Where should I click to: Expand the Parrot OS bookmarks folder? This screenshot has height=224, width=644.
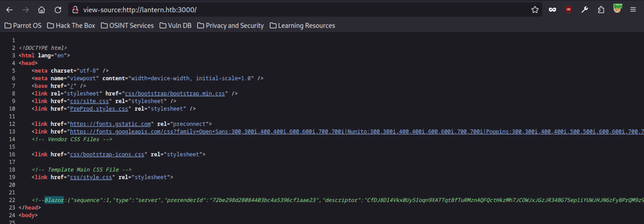point(23,26)
